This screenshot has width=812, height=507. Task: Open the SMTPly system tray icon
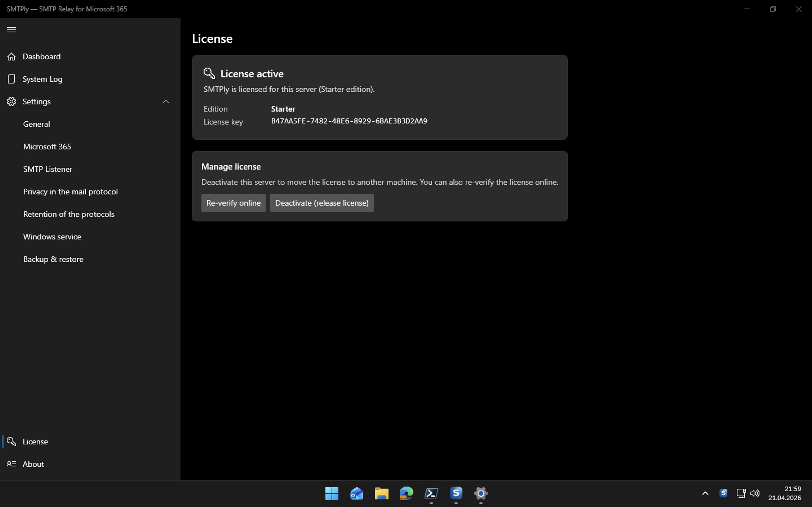tap(723, 493)
